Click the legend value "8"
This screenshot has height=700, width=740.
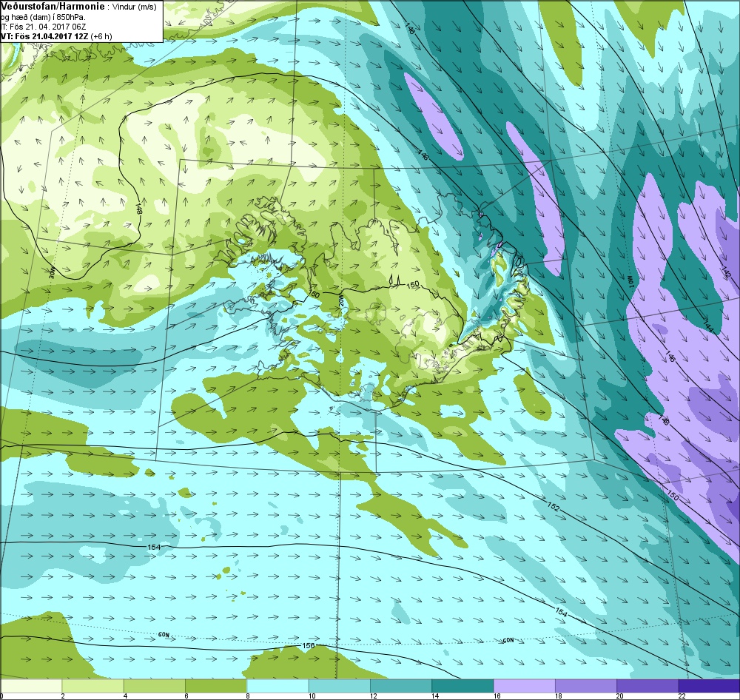coord(247,696)
